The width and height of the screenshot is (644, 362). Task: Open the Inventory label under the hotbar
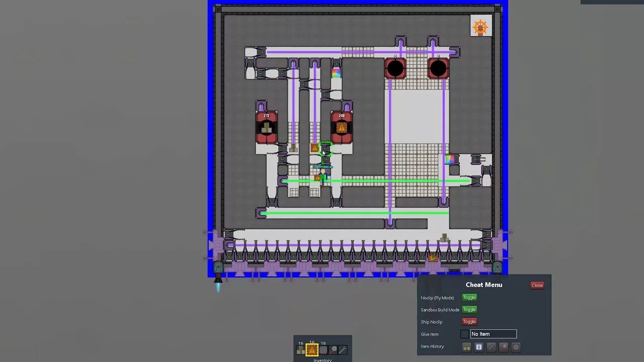point(323,360)
